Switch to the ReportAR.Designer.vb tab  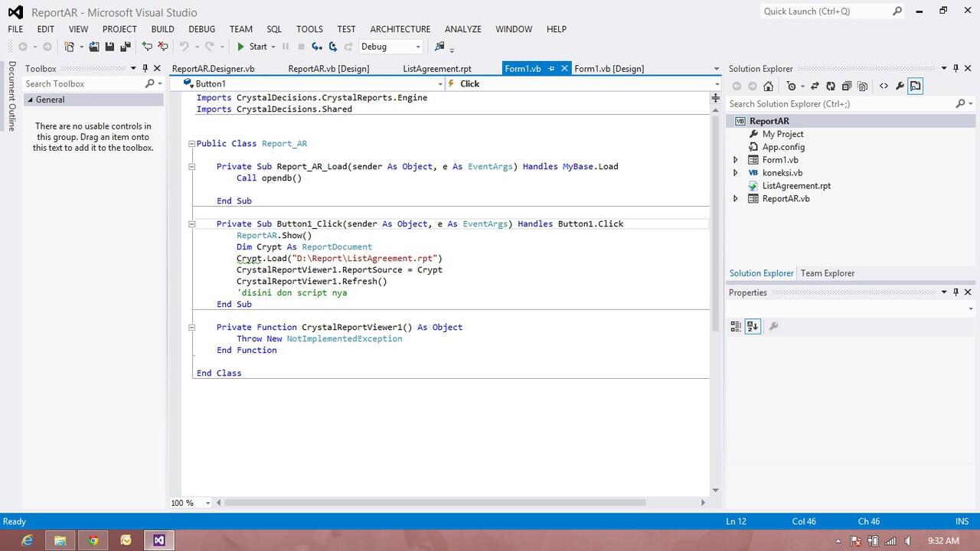coord(214,69)
